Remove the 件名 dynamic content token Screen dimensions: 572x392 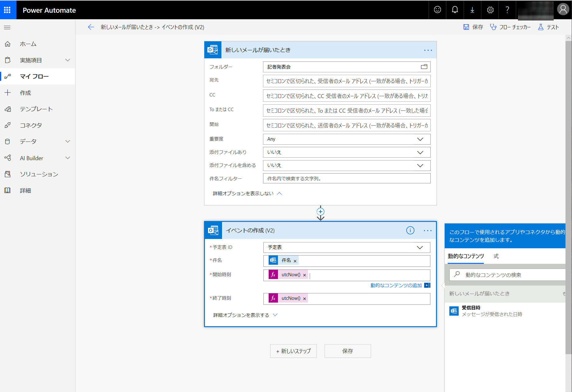[x=295, y=261]
